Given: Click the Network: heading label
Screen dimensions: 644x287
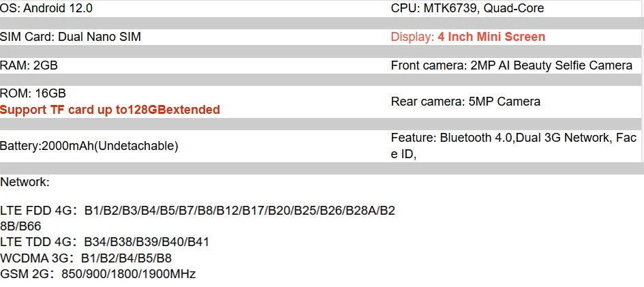Looking at the screenshot, I should click(25, 182).
